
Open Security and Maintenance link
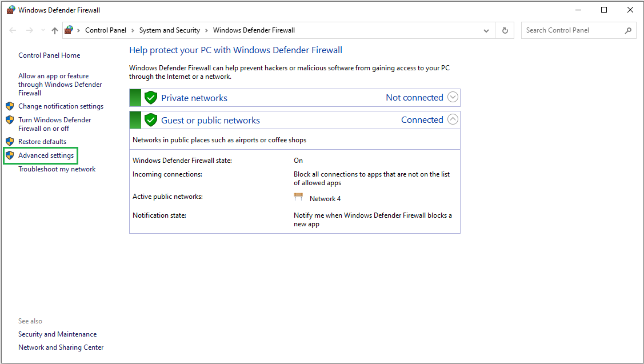(x=58, y=334)
